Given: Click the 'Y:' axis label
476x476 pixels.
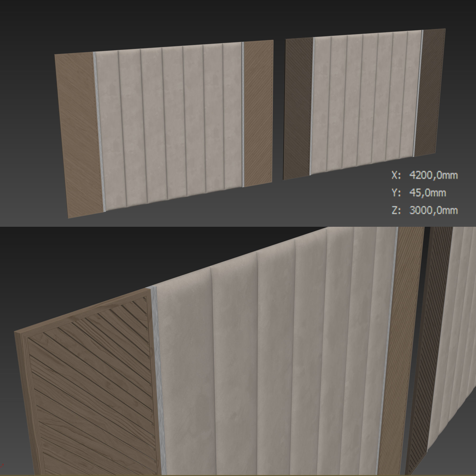Looking at the screenshot, I should 396,193.
